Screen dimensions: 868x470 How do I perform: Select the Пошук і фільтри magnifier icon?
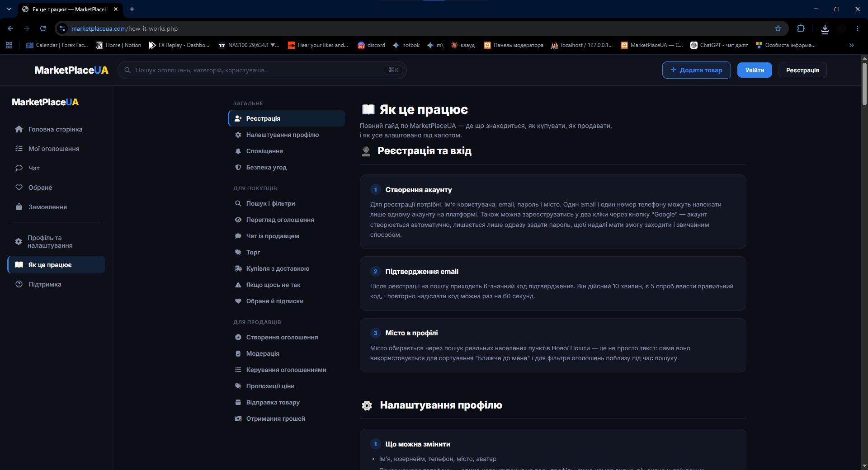coord(238,203)
